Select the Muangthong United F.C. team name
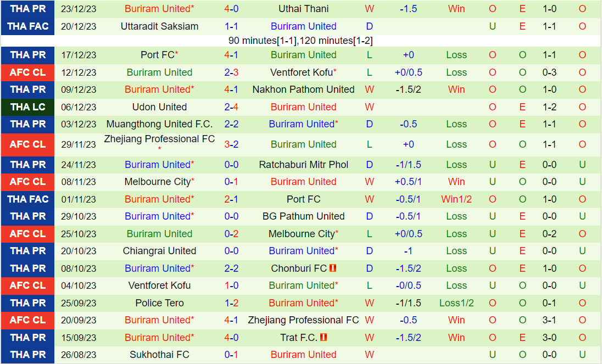 pyautogui.click(x=159, y=124)
